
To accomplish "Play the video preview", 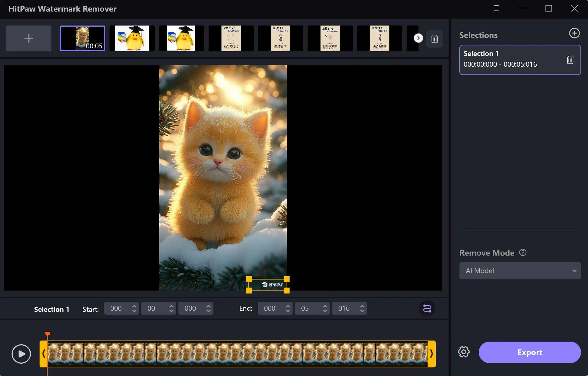I will (x=21, y=354).
